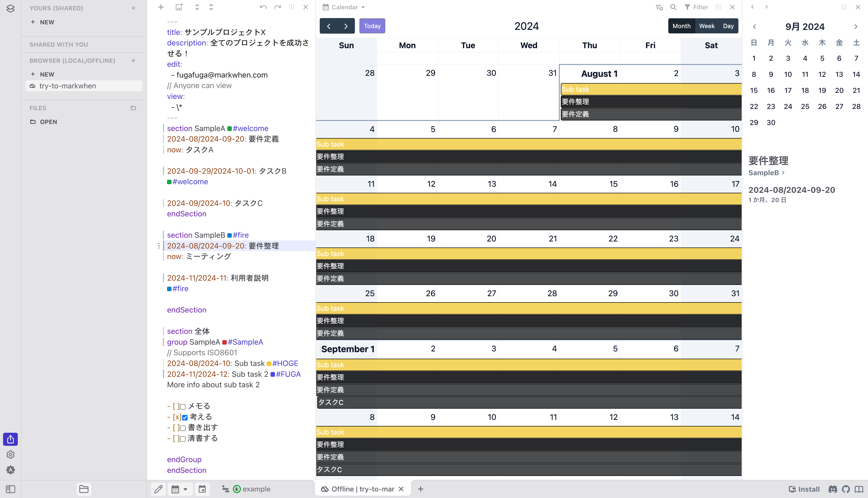The image size is (868, 498).
Task: Click the Today button
Action: point(372,26)
